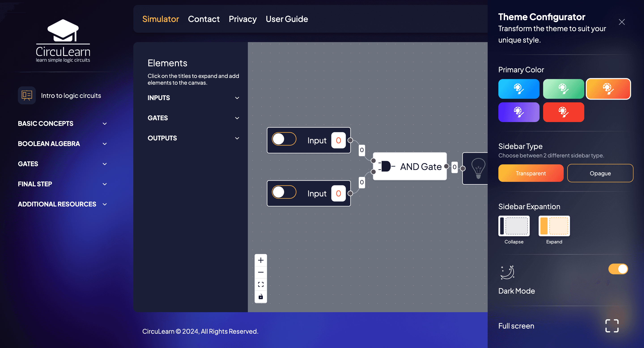Image resolution: width=644 pixels, height=348 pixels.
Task: Click the zoom in icon on canvas
Action: coord(261,260)
